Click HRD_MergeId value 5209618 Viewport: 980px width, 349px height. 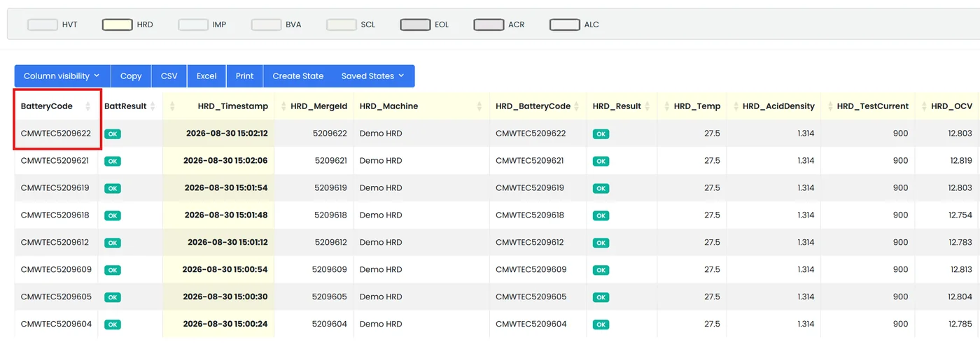pos(331,215)
